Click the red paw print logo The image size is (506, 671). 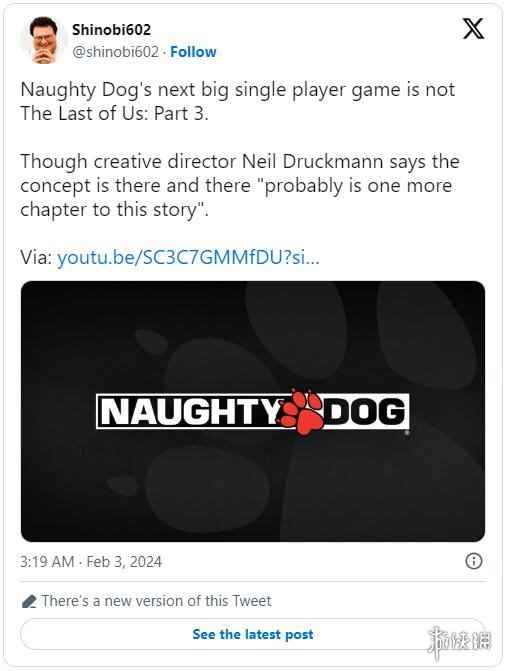pos(304,412)
